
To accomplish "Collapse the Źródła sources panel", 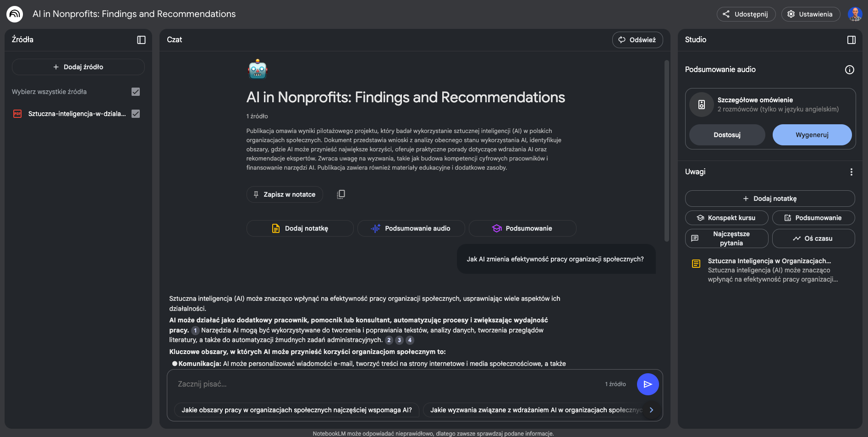I will click(141, 40).
